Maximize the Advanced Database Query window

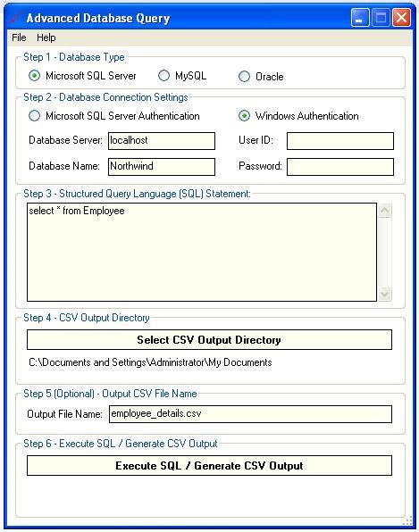(381, 18)
